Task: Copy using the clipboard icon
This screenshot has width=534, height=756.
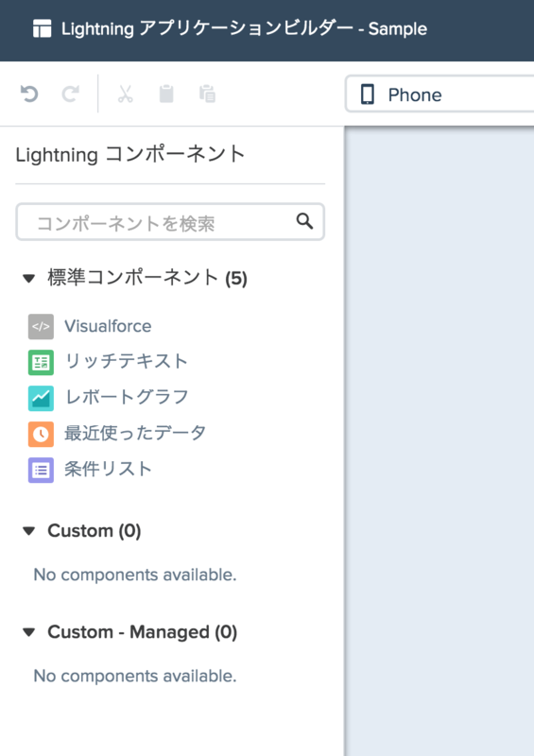Action: click(166, 94)
